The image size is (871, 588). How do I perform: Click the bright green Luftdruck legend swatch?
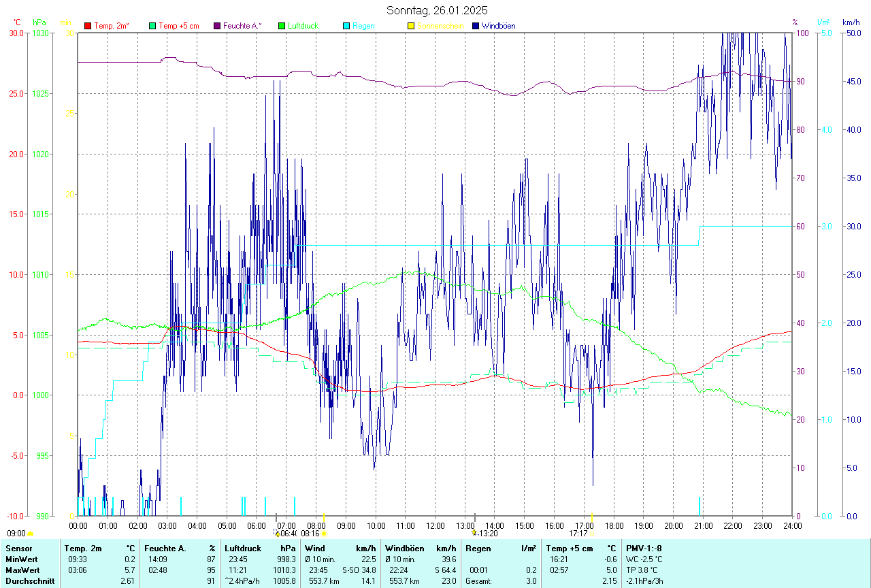pyautogui.click(x=282, y=26)
